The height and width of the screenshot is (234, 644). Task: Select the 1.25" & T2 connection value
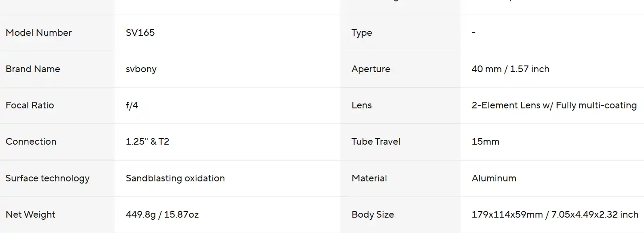(x=147, y=142)
